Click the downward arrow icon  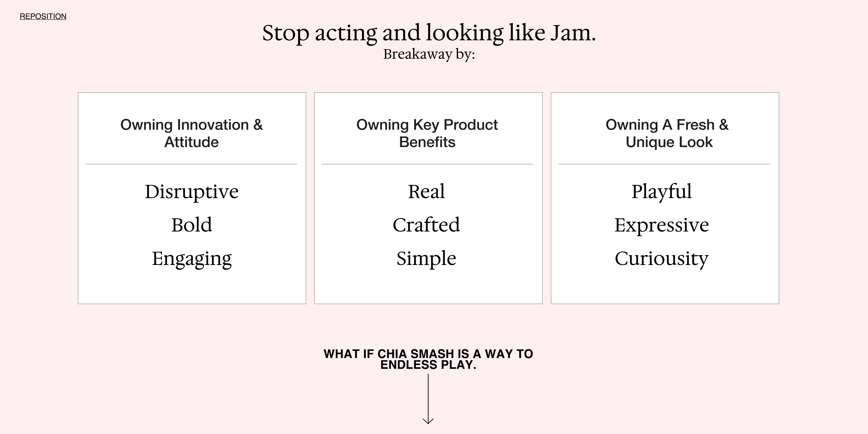point(428,399)
